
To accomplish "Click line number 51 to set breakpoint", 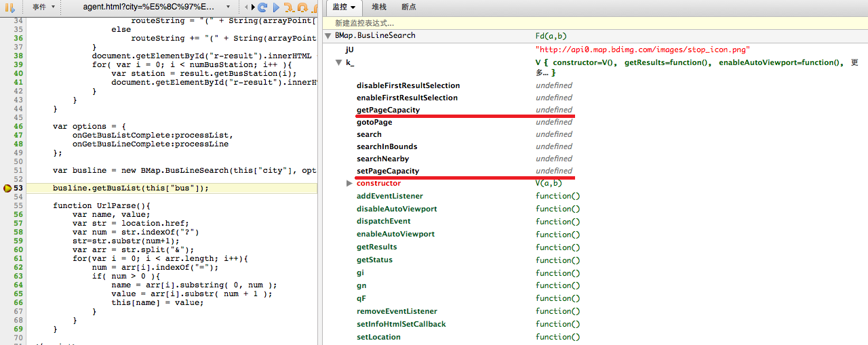I will coord(18,170).
